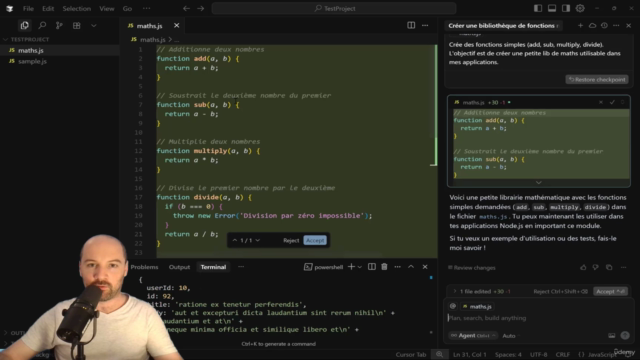Select the powershell terminal profile
The width and height of the screenshot is (640, 360).
coord(323,267)
